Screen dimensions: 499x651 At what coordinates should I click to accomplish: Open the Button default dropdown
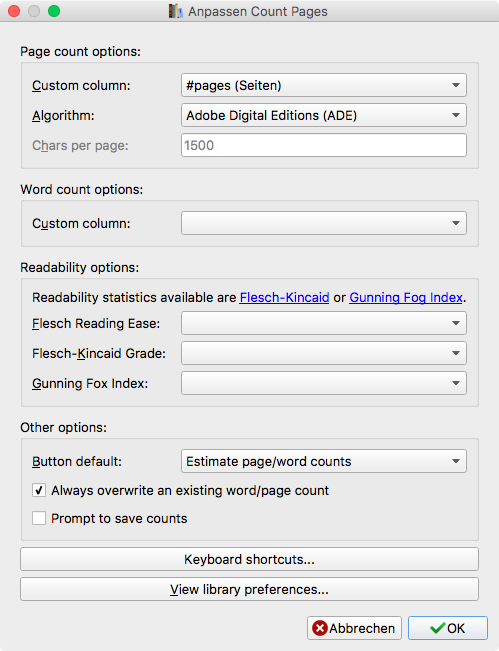coord(324,461)
